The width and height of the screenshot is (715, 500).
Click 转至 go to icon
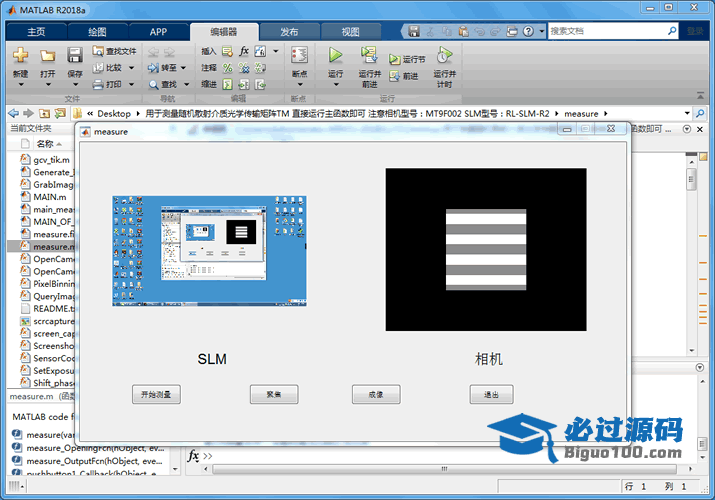click(153, 68)
